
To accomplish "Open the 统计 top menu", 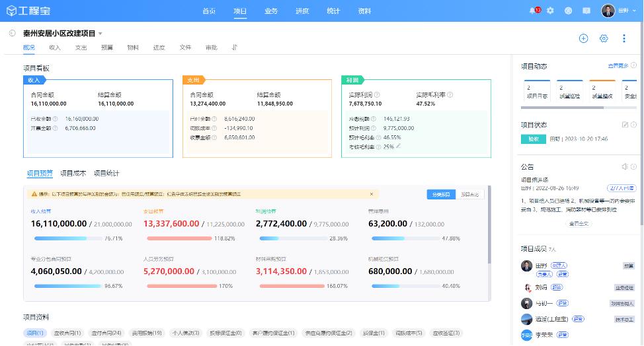I will 333,11.
